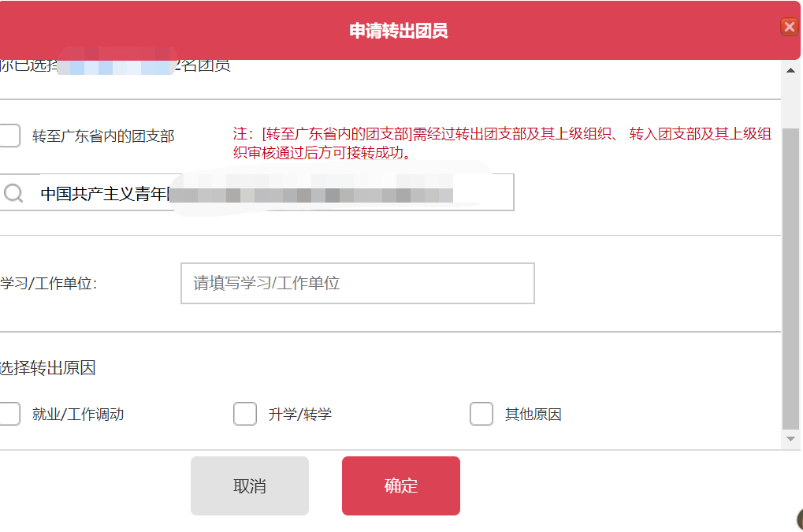Screen dimensions: 803x532
Task: Click the 学习/工作单位: field label
Action: click(49, 283)
